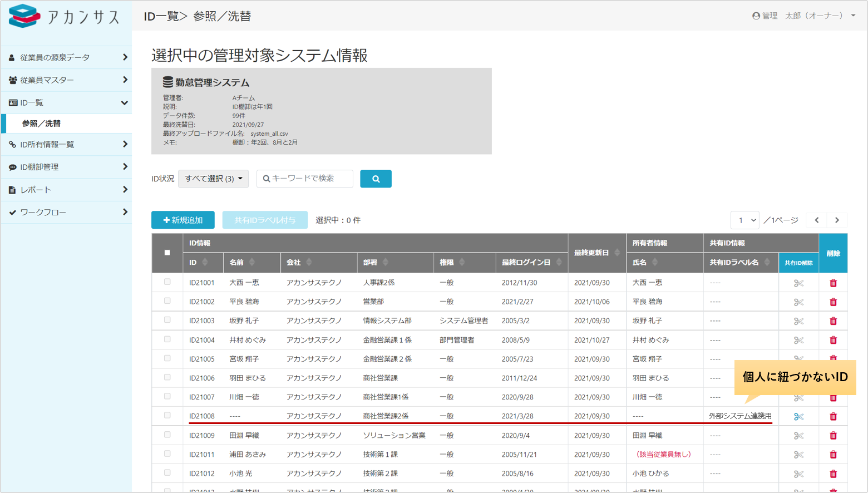The height and width of the screenshot is (493, 868).
Task: Toggle the select-all header checkbox
Action: 167,253
